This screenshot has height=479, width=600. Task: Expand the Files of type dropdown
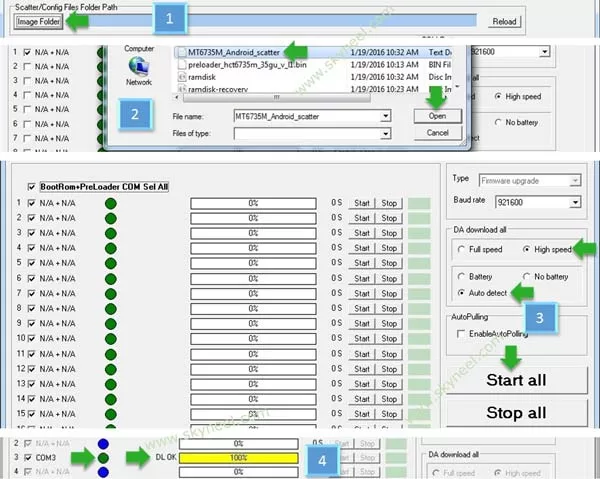pos(386,134)
